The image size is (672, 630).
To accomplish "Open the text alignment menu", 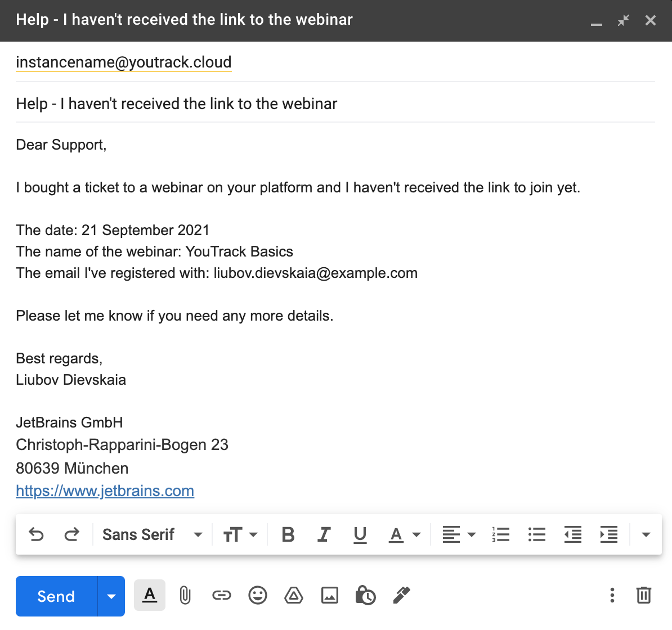I will (458, 534).
